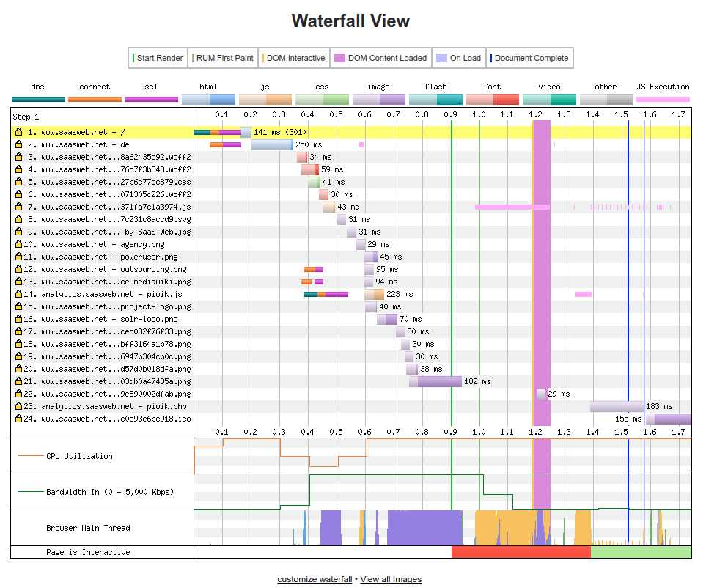Select request label www.saasweb.net - de
Screen dimensions: 706x588
[x=85, y=144]
